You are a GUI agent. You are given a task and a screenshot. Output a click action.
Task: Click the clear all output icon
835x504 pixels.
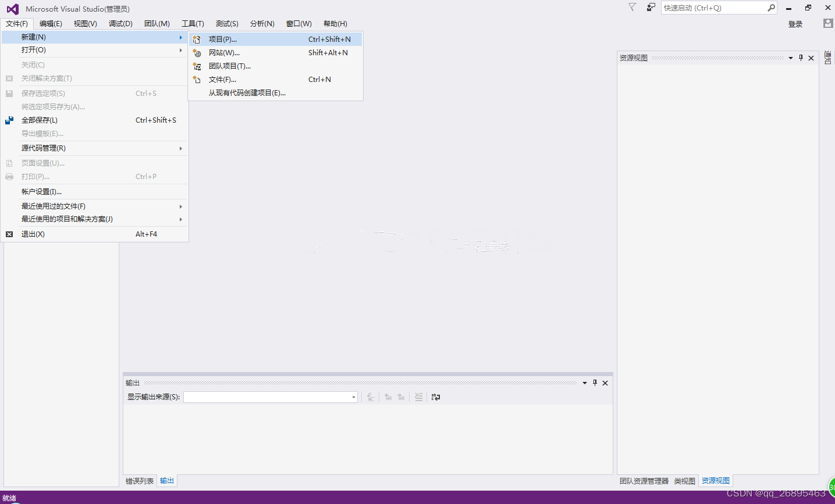(x=418, y=397)
